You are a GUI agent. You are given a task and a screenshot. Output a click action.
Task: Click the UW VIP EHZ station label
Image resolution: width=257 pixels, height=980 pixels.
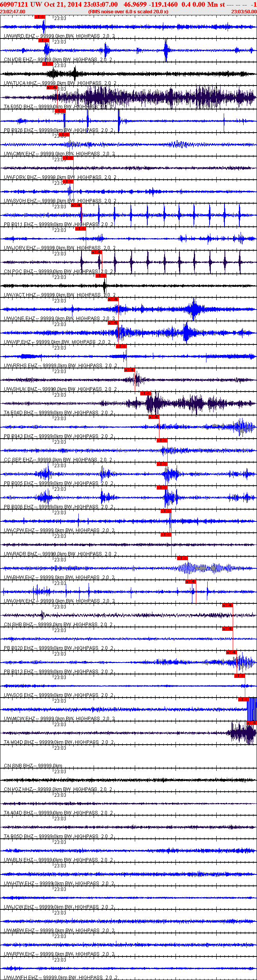pyautogui.click(x=57, y=342)
